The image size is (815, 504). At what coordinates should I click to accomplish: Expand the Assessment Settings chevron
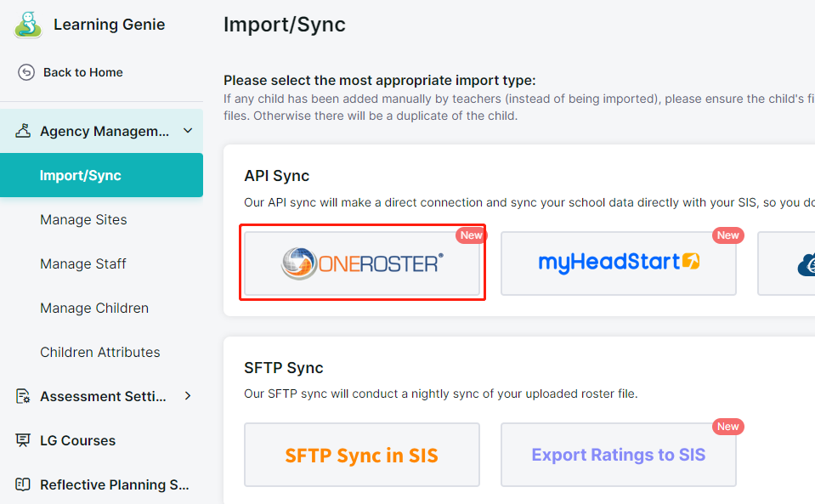pos(188,396)
